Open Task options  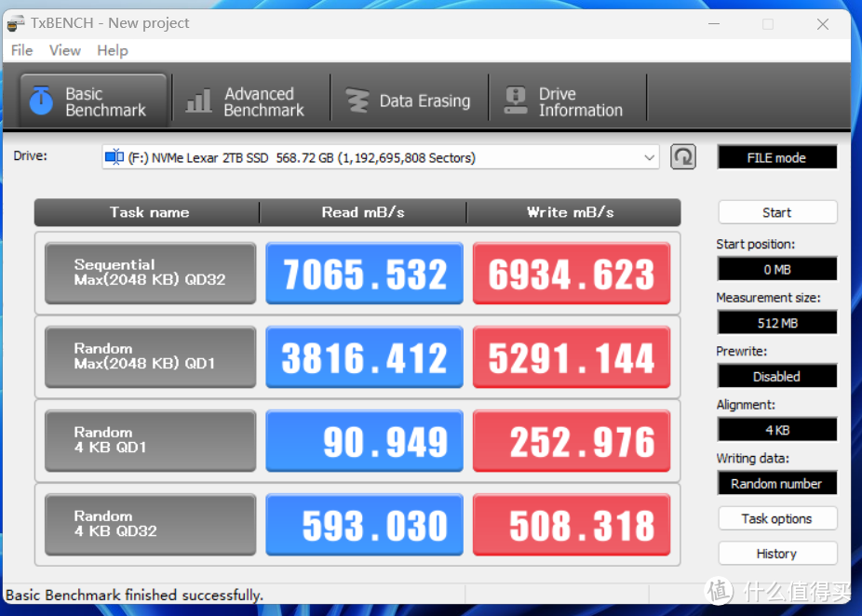click(x=777, y=518)
